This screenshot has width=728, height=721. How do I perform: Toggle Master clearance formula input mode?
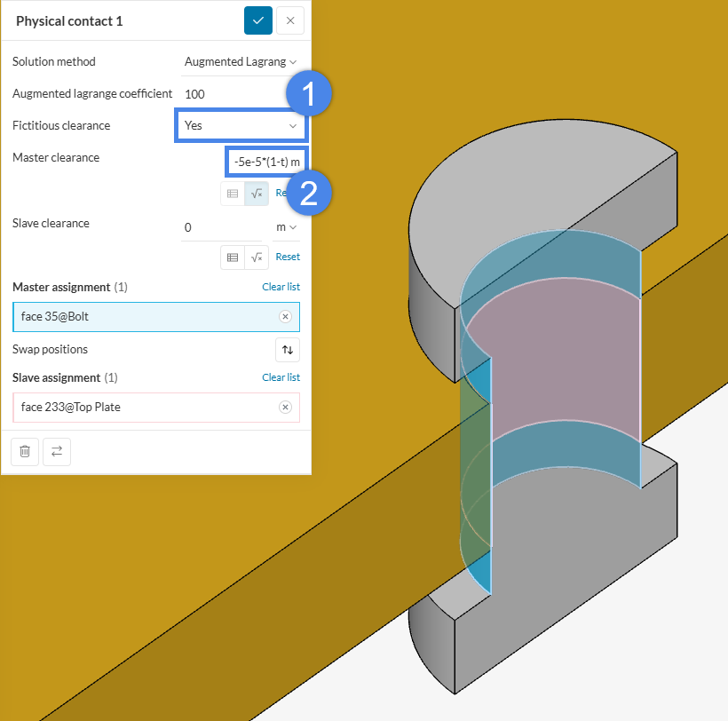tap(257, 193)
